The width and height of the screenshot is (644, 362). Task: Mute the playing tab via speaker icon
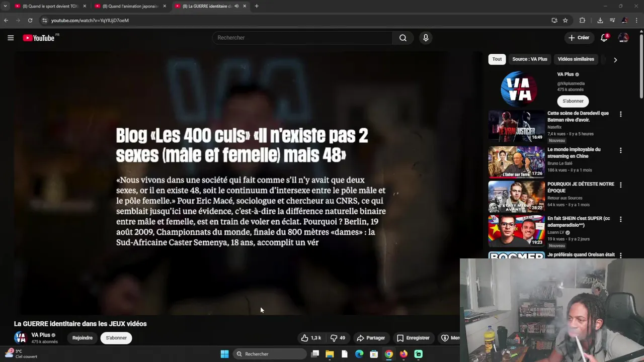coord(236,6)
